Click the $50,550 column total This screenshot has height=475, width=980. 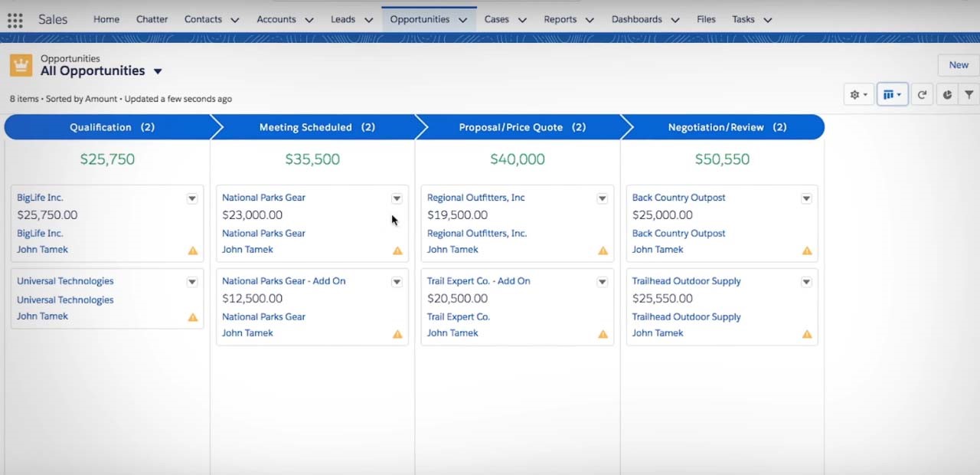pyautogui.click(x=722, y=159)
